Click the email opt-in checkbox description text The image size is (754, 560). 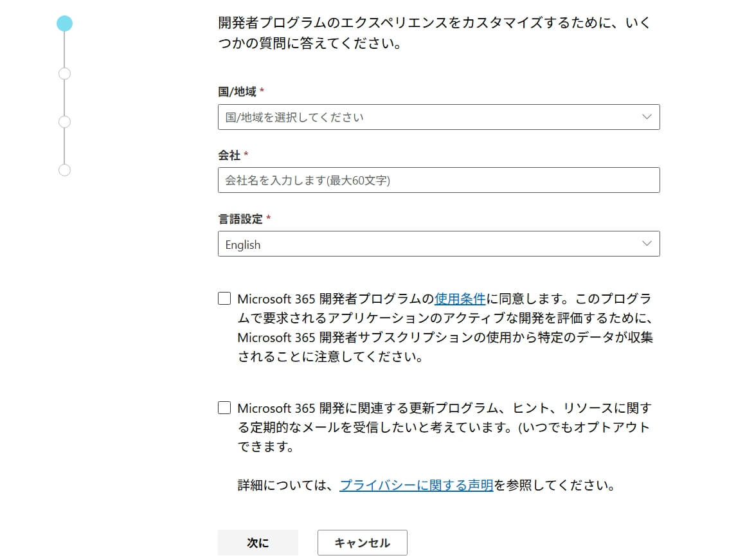click(x=444, y=427)
